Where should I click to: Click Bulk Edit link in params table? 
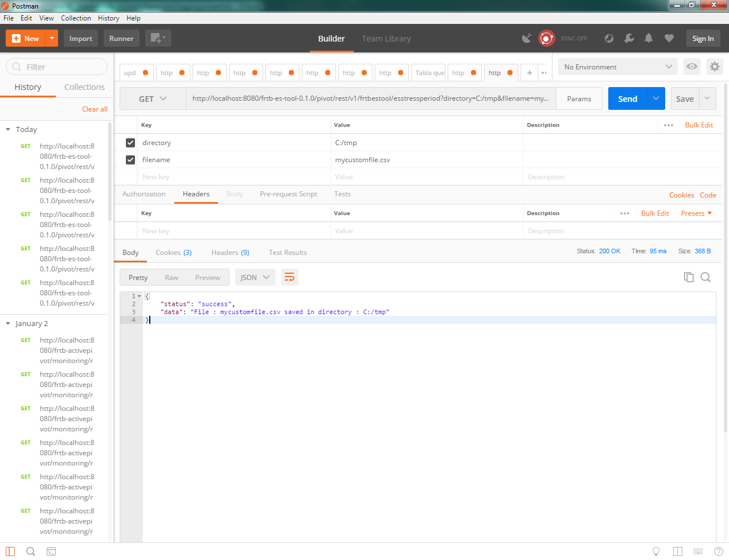click(699, 125)
